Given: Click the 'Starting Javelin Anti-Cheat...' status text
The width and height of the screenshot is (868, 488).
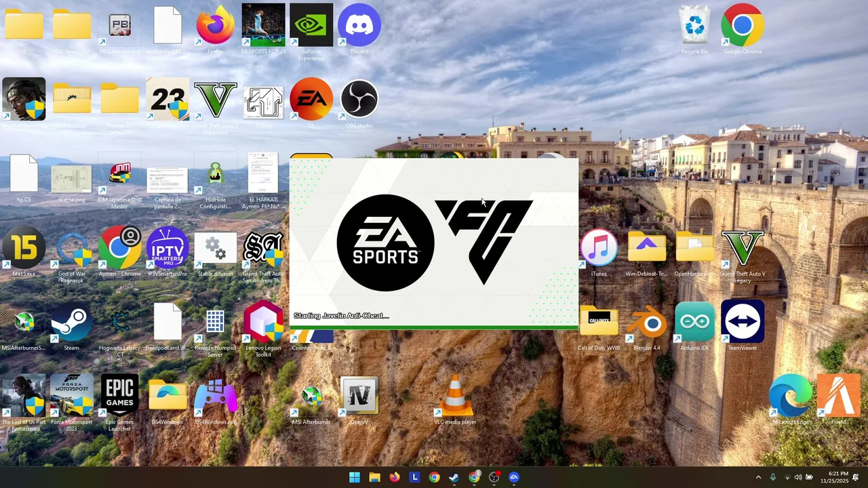Looking at the screenshot, I should (341, 316).
